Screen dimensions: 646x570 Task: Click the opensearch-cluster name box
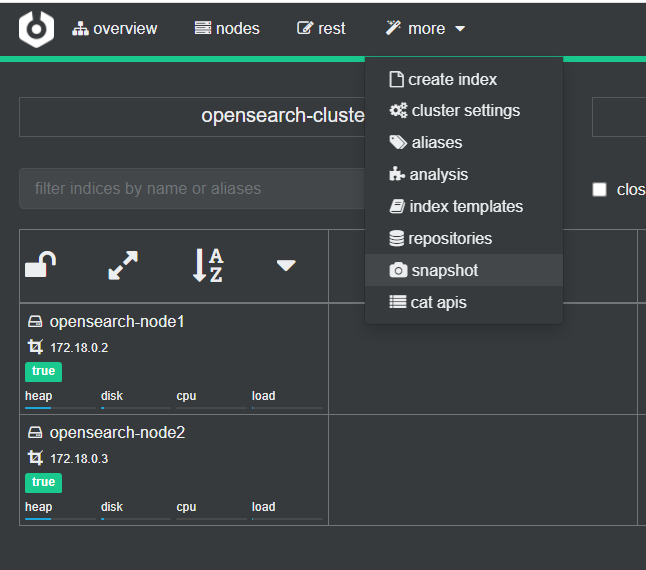(192, 117)
